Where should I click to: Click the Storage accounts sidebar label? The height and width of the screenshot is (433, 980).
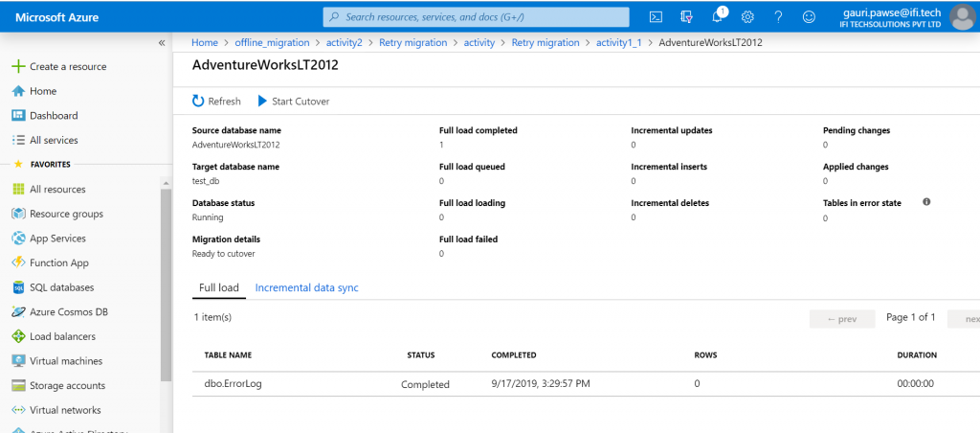pyautogui.click(x=68, y=385)
